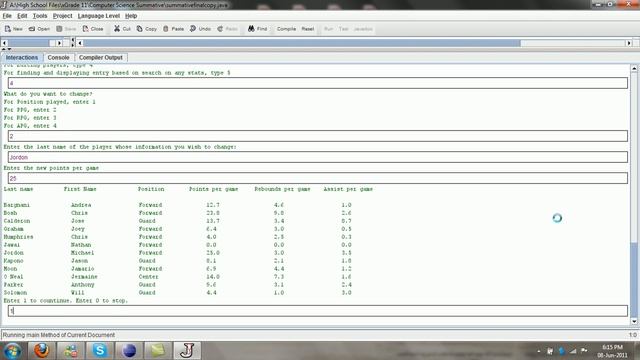Switch to the Compiler Output tab

(x=101, y=58)
